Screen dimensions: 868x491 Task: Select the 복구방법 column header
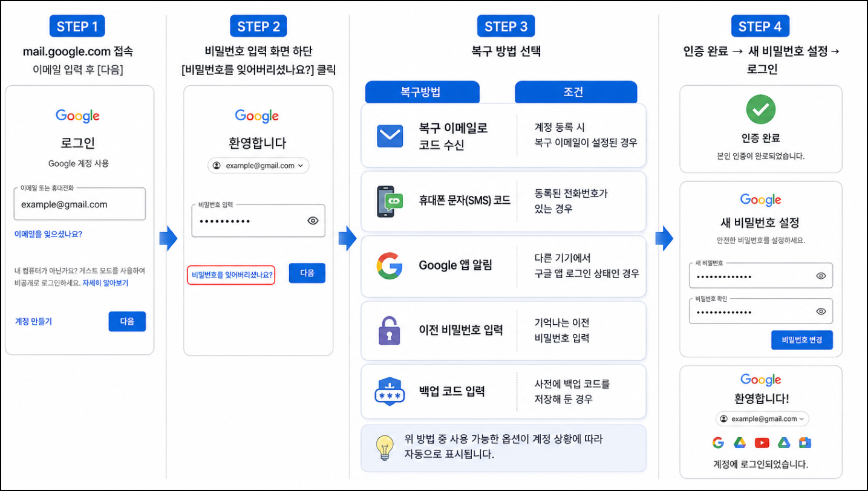tap(422, 93)
